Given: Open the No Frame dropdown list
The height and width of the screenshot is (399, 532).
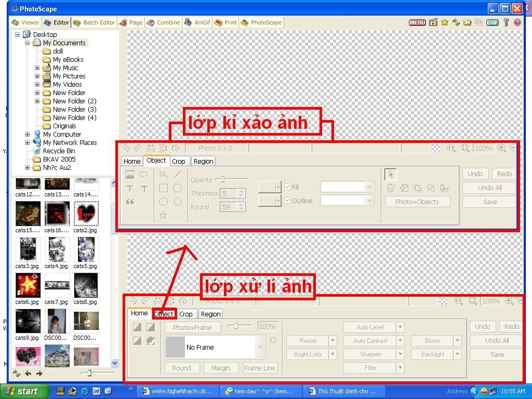Looking at the screenshot, I should [x=259, y=347].
